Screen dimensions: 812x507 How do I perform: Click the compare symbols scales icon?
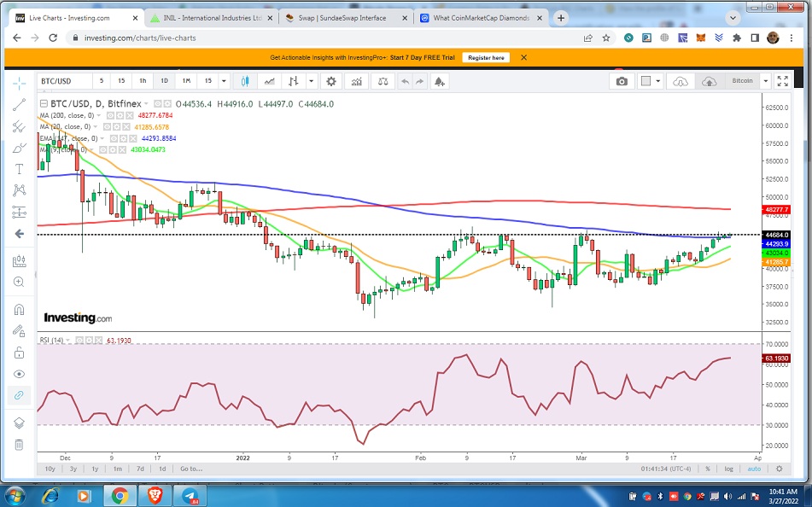383,81
